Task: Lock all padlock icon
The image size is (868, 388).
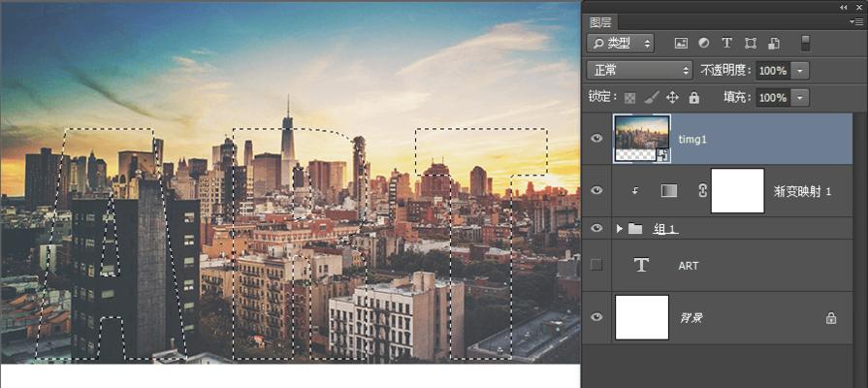Action: (694, 98)
